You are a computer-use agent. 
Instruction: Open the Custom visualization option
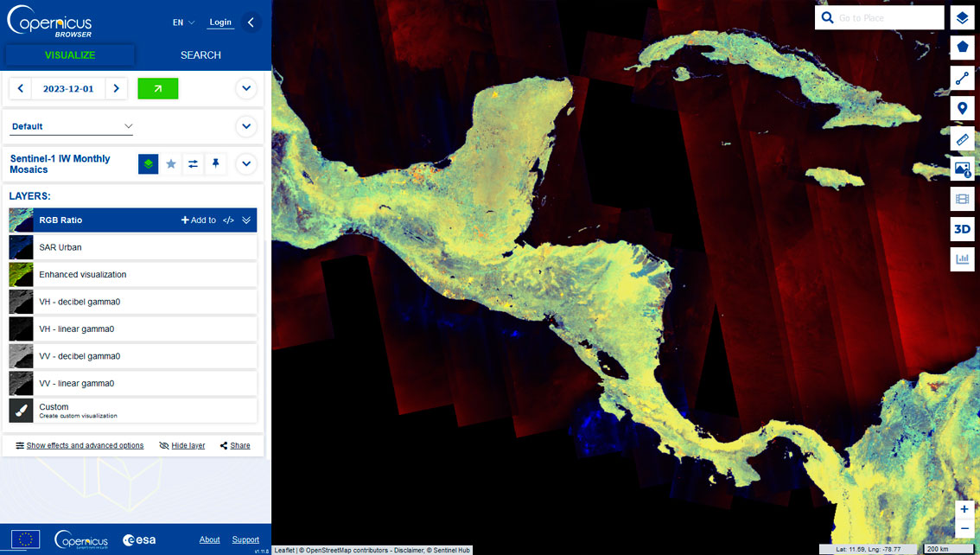[x=133, y=411]
